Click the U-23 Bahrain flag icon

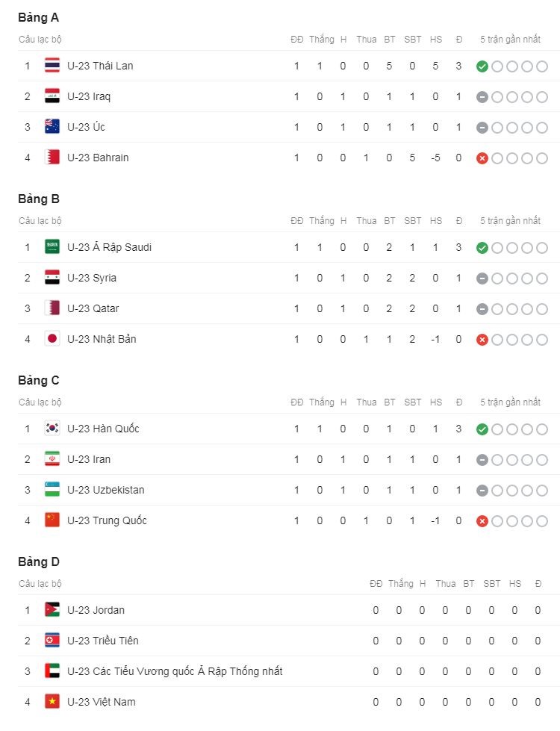pos(52,158)
